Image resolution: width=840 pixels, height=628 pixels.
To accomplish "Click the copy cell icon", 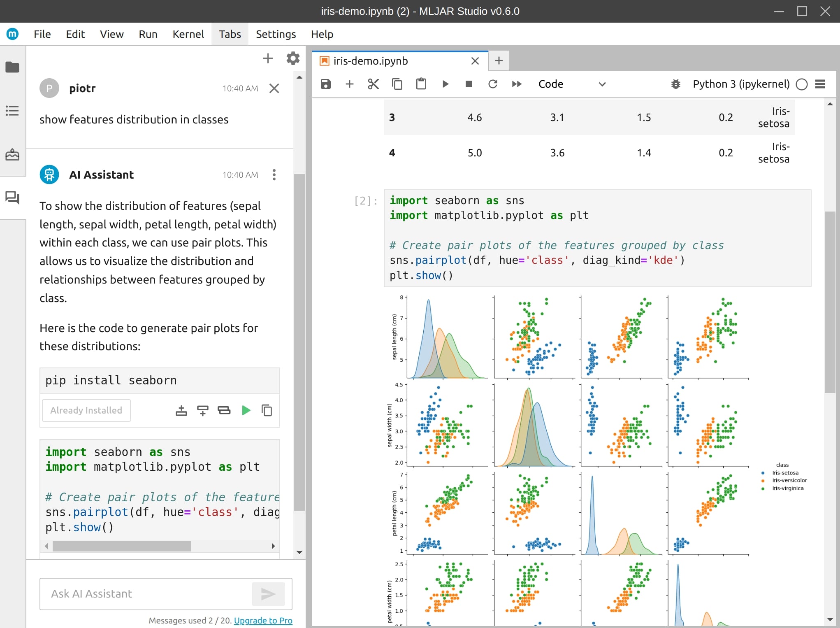I will [396, 84].
